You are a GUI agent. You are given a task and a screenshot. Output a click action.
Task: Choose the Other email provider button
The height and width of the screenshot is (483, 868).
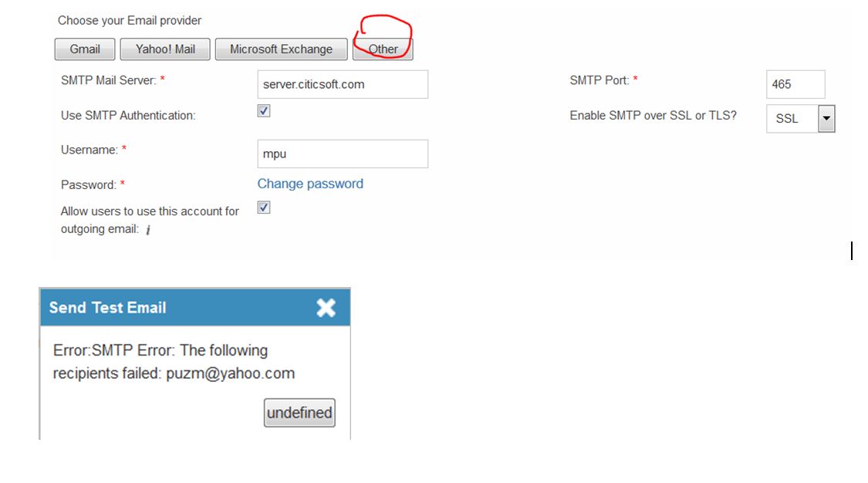[383, 49]
